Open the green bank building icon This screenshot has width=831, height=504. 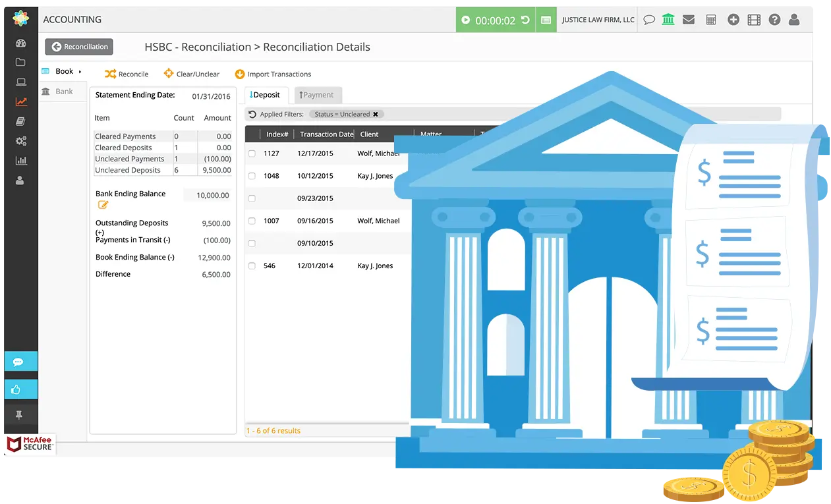pos(668,20)
